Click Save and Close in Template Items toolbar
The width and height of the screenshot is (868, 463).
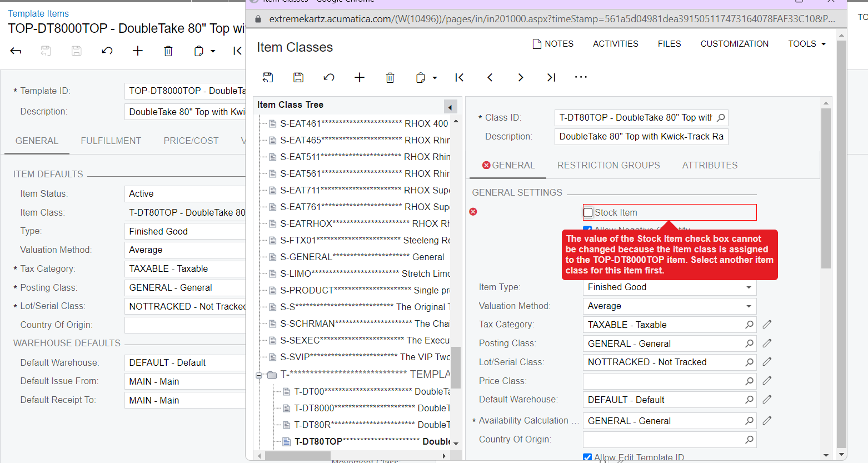(x=46, y=51)
